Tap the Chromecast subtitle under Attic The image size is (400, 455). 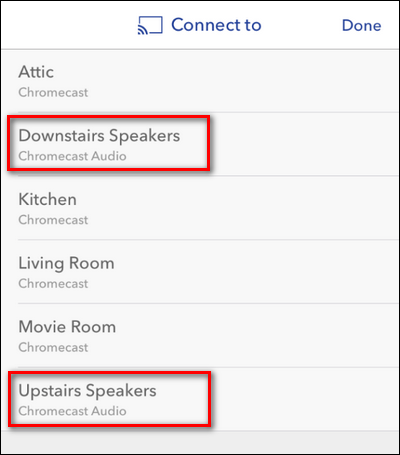tap(53, 93)
